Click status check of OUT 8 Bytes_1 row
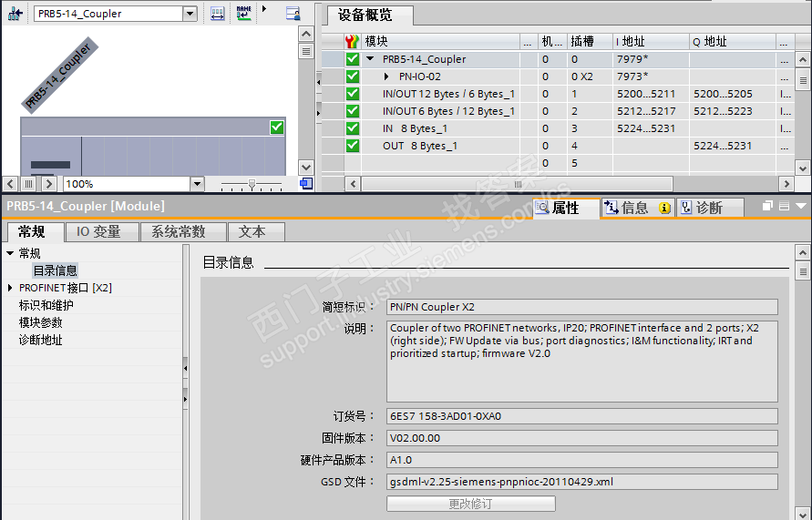 tap(353, 146)
